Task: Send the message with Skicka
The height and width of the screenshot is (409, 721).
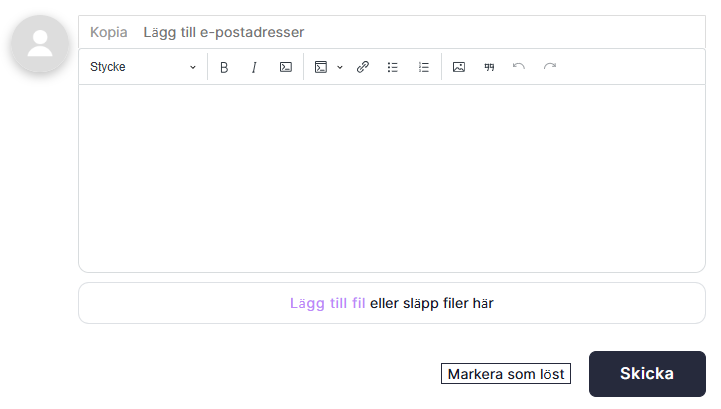Action: coord(647,374)
